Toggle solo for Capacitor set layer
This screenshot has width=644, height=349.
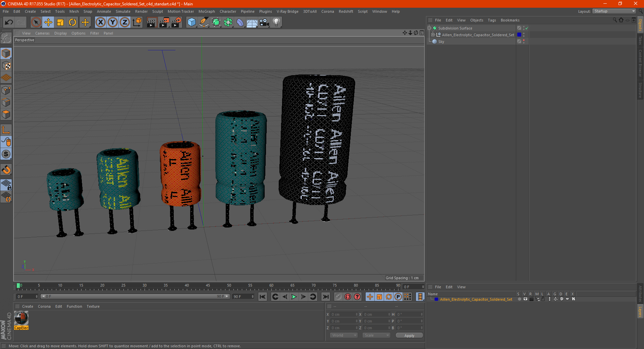(519, 299)
